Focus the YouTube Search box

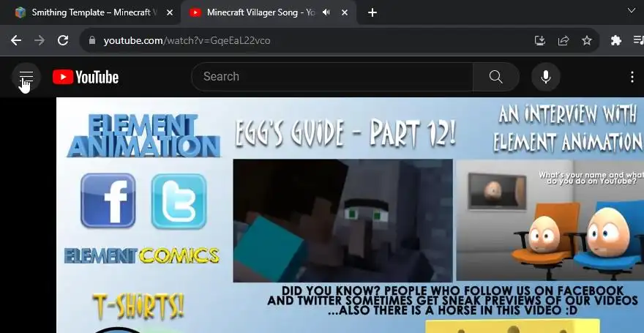[332, 77]
